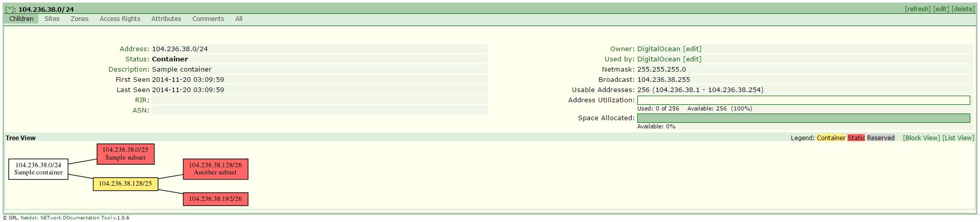
Task: Edit the Owner DigitalOcean entry
Action: [692, 49]
